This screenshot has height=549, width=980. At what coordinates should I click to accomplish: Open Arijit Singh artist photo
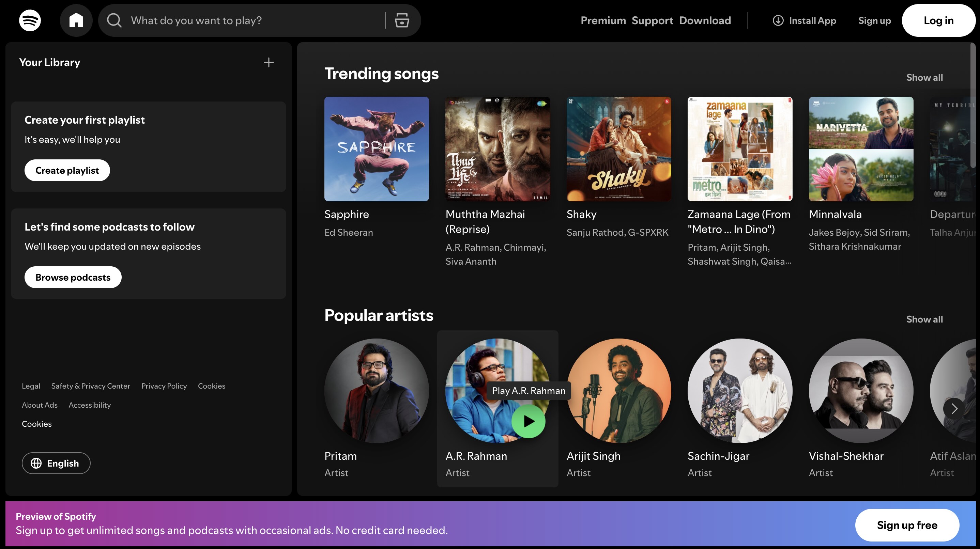click(x=619, y=391)
